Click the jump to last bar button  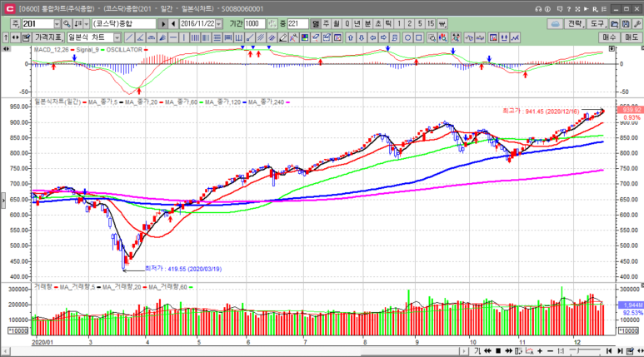620,351
